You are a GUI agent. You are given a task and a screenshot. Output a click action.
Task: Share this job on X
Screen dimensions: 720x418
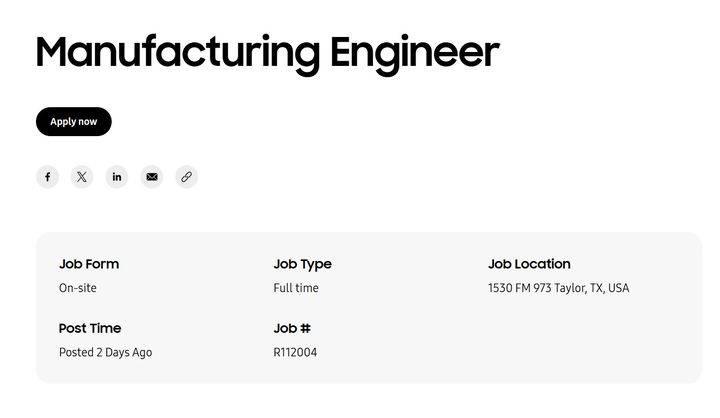[x=82, y=177]
